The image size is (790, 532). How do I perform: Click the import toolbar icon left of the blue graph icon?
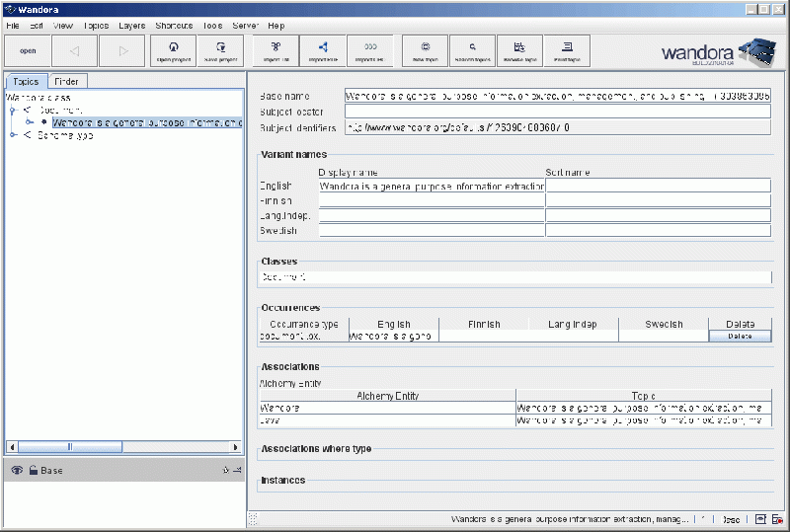(276, 51)
